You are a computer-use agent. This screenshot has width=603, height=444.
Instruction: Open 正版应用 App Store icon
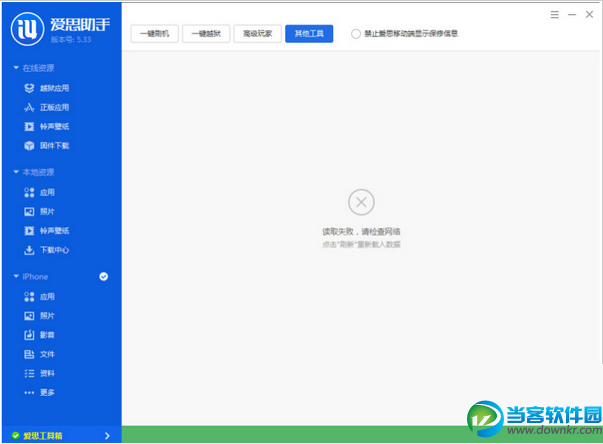point(29,107)
